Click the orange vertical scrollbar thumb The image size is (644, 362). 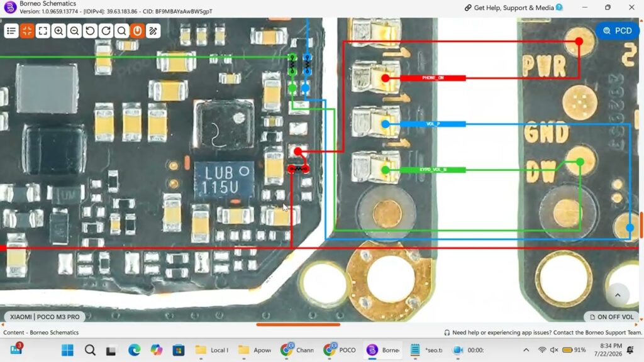pos(641,224)
